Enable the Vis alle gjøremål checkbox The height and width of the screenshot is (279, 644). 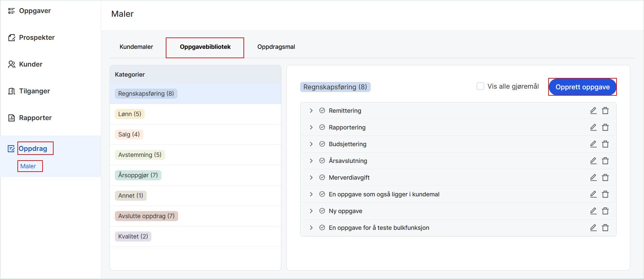(x=480, y=86)
